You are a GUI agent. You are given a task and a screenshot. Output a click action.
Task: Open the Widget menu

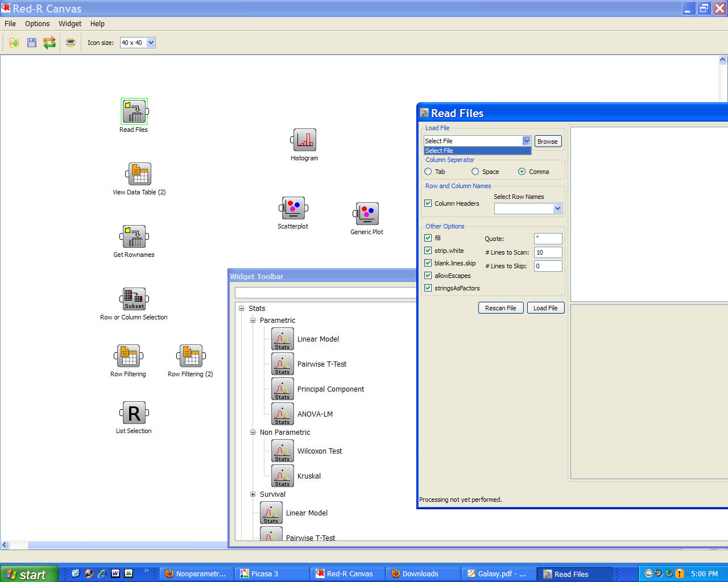pos(70,24)
